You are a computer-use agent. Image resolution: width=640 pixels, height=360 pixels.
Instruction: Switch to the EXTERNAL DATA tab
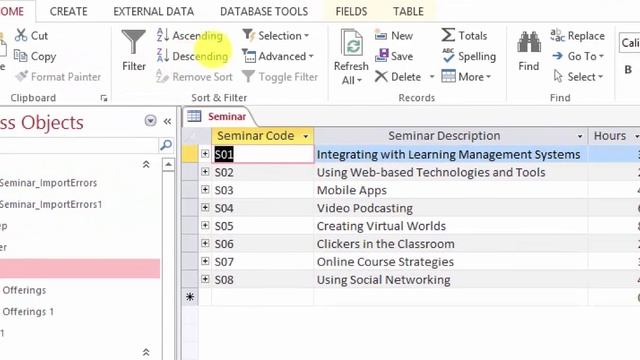[153, 11]
